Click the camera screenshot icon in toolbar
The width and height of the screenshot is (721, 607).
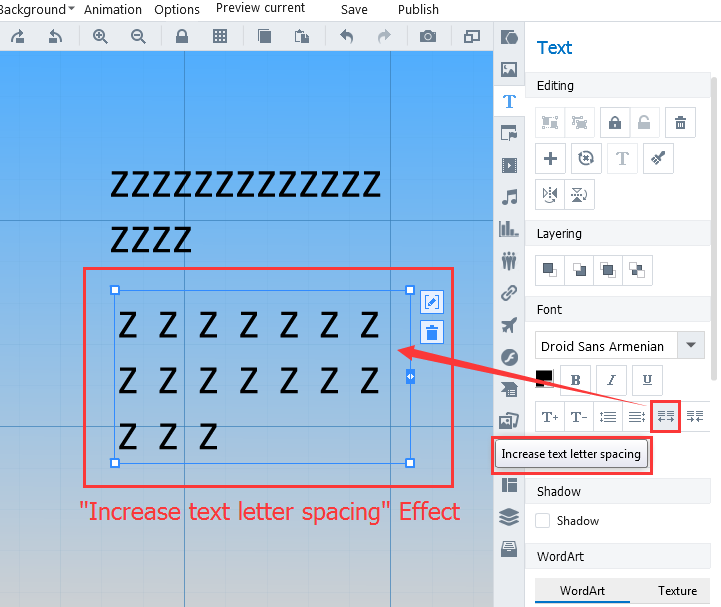[428, 37]
